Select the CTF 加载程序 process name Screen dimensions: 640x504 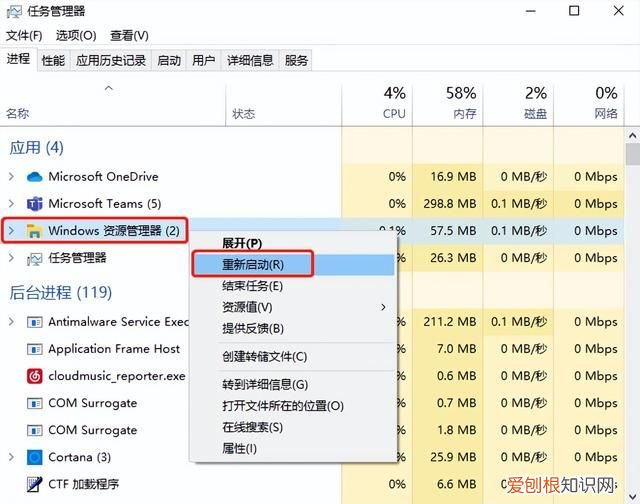click(84, 484)
